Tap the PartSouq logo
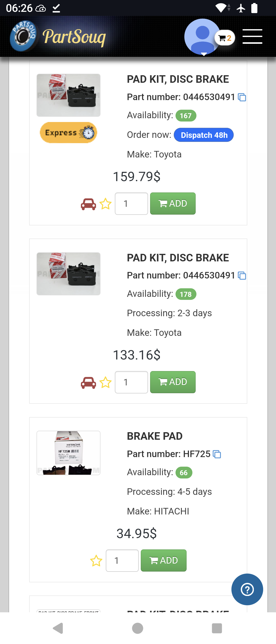This screenshot has height=644, width=276. click(x=58, y=37)
